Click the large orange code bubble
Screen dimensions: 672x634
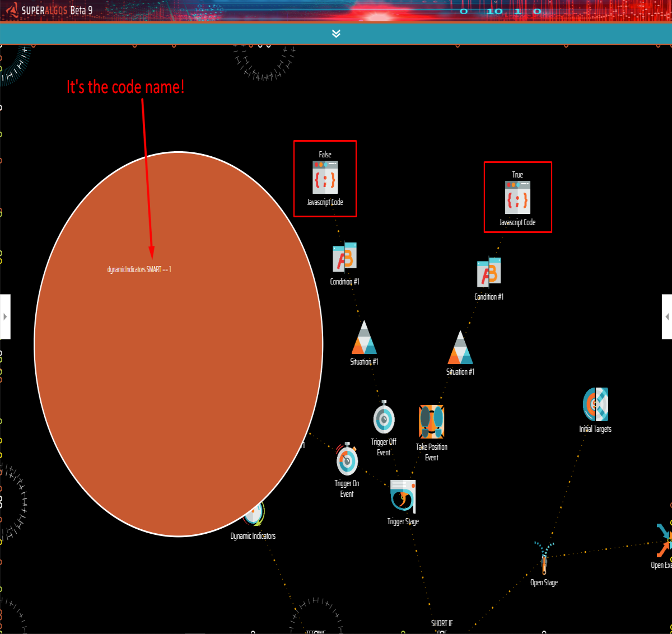[x=179, y=344]
